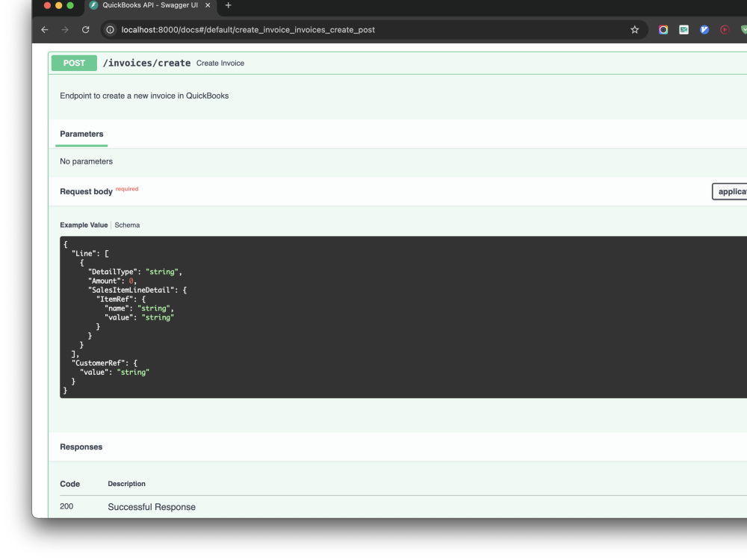Click the browser back arrow
Screen dimensions: 747x560
coord(45,30)
